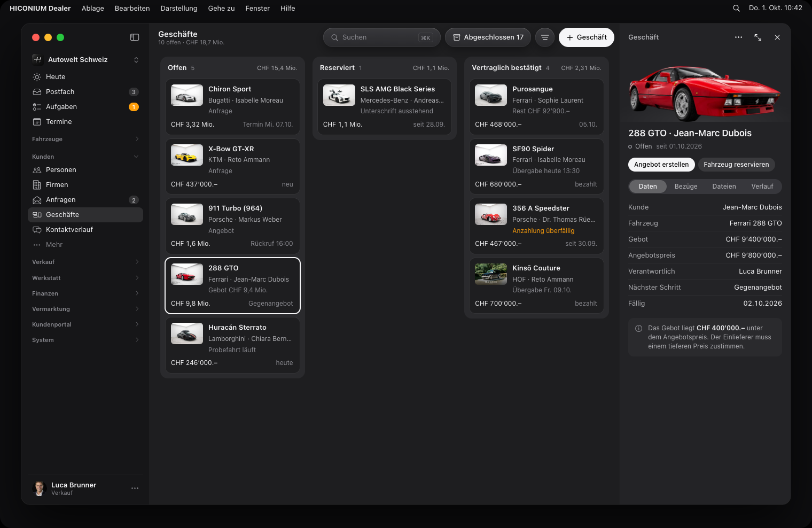Screen dimensions: 812x528
Task: Open Personen under Kunden
Action: [x=85, y=170]
